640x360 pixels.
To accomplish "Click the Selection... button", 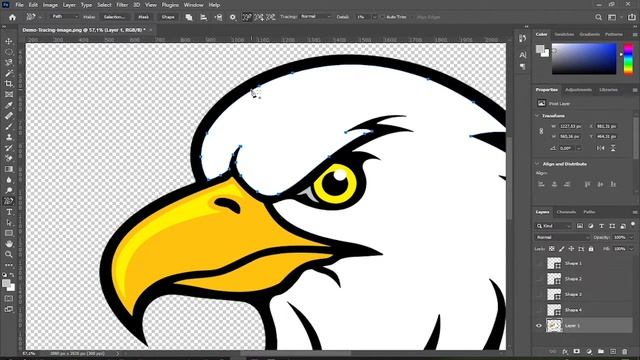I will point(114,17).
